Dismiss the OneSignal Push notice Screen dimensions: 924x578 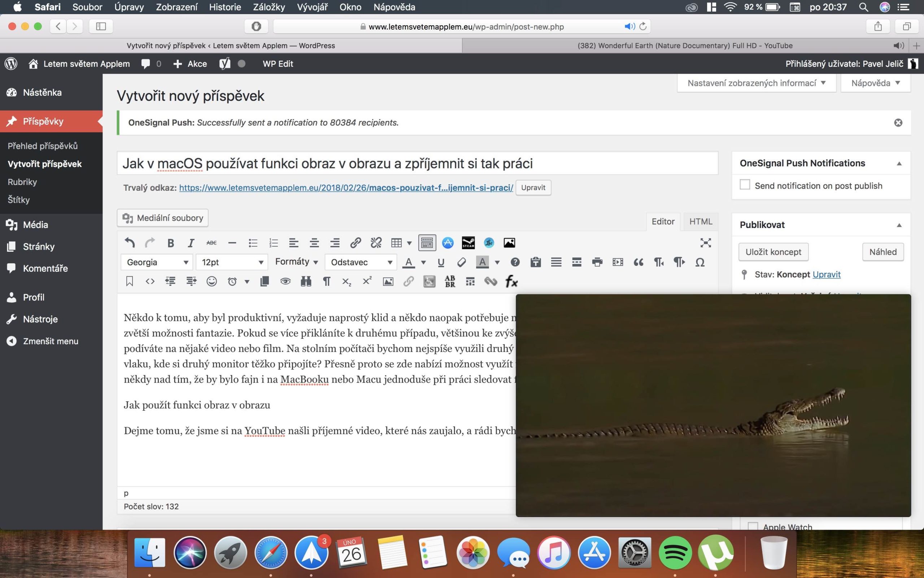click(x=898, y=123)
